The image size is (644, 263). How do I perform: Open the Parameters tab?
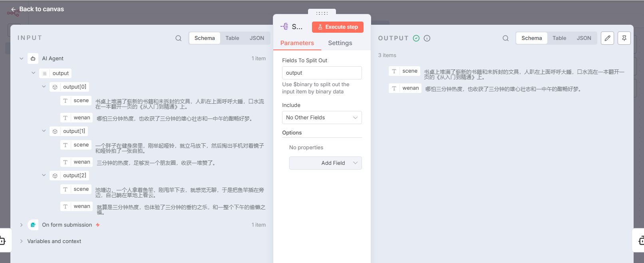pyautogui.click(x=297, y=43)
